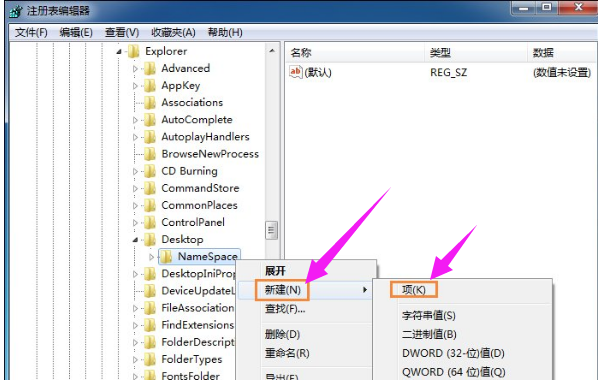Click the FolderDescript folder icon
The width and height of the screenshot is (598, 380).
click(150, 342)
